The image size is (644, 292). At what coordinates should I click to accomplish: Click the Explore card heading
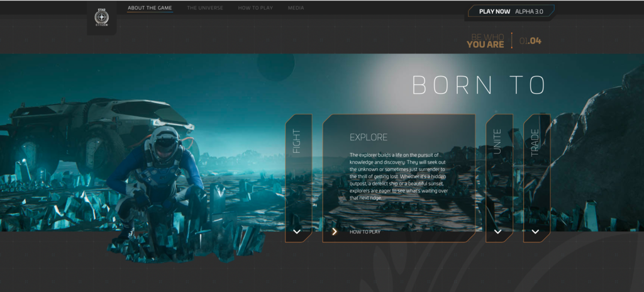tap(369, 137)
